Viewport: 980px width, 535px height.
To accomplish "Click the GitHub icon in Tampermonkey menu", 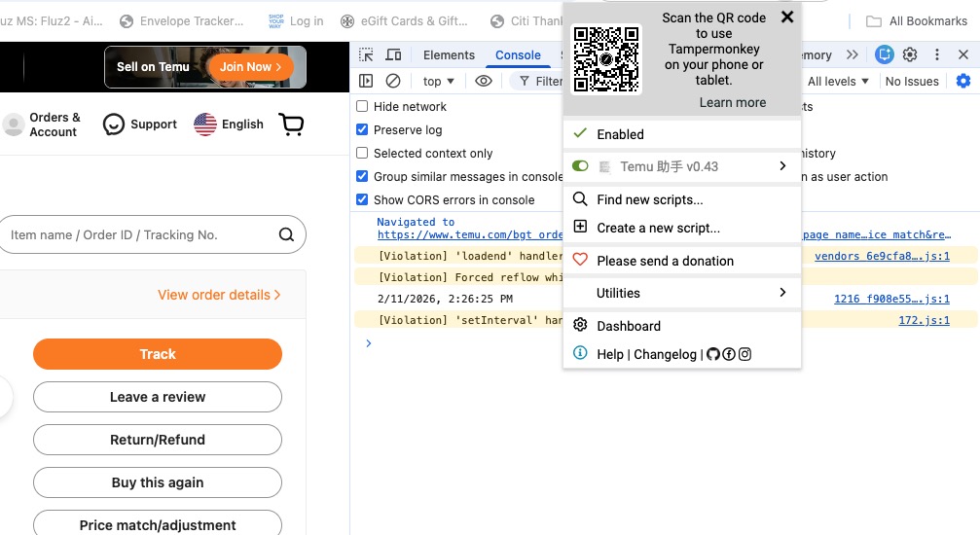I will [x=713, y=354].
